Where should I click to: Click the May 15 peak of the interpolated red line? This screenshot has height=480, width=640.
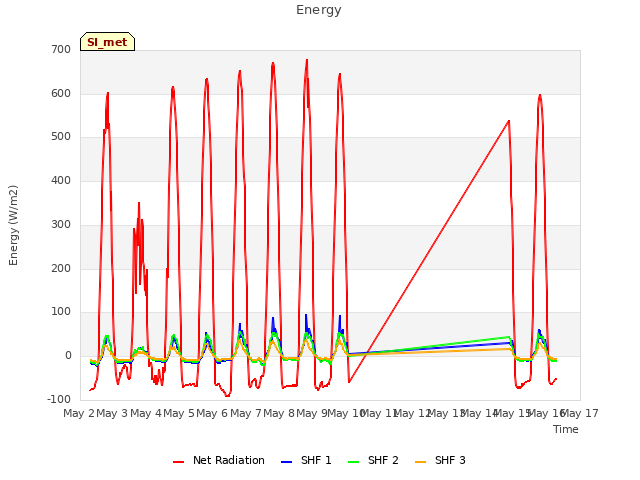(509, 121)
